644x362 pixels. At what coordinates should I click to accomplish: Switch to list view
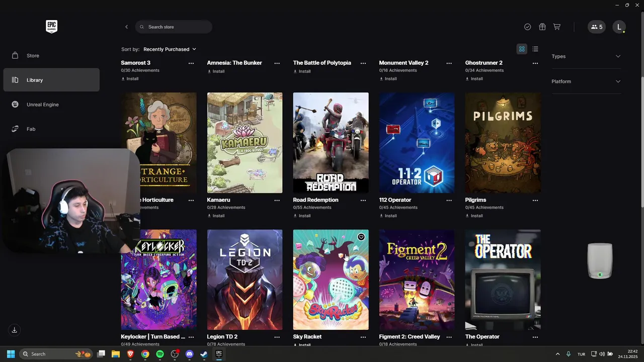[535, 49]
